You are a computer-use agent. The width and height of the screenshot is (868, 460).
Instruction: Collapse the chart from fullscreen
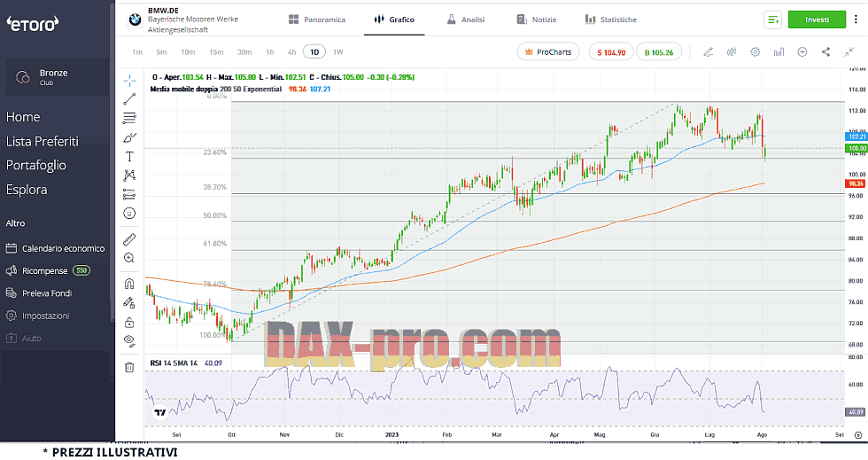(x=849, y=52)
